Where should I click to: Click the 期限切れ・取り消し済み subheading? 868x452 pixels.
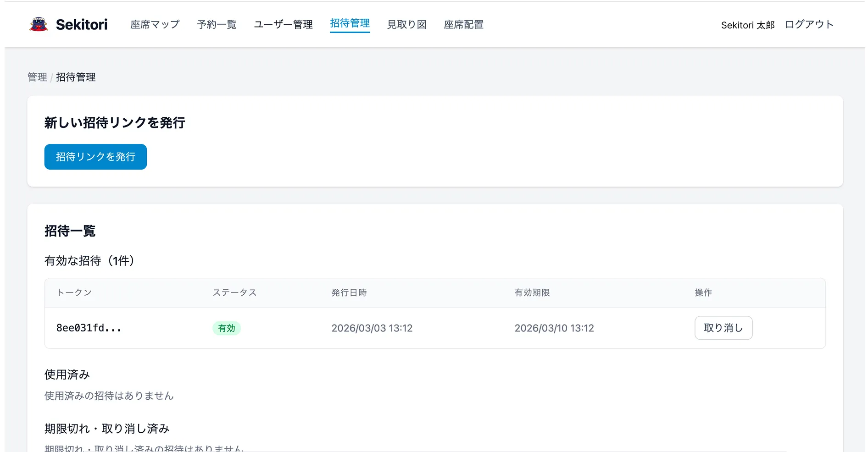point(107,429)
